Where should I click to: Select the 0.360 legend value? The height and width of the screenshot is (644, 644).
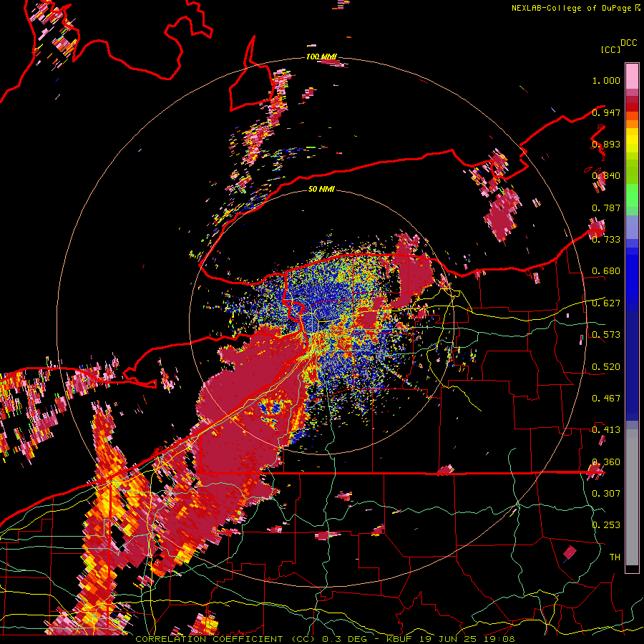point(606,462)
